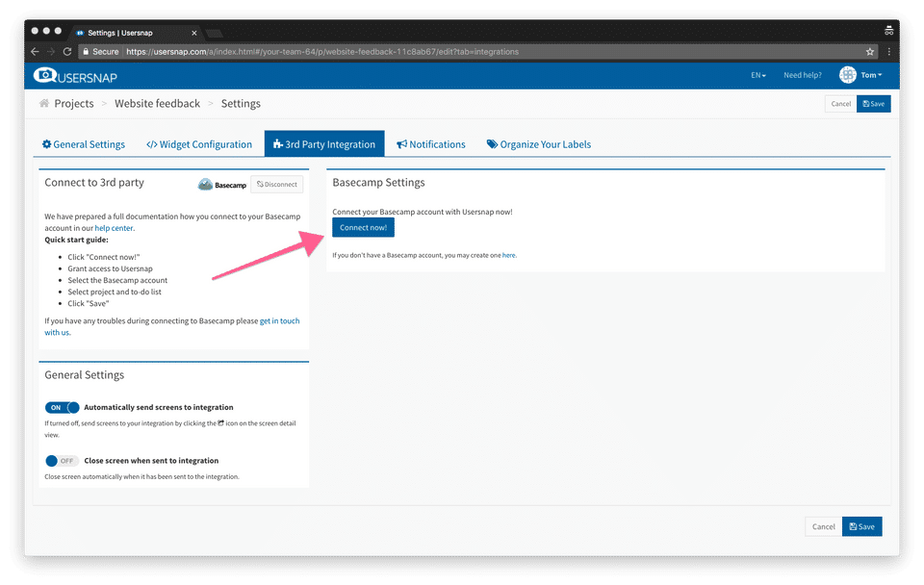
Task: Go to Organize Your Labels tab
Action: pos(539,144)
